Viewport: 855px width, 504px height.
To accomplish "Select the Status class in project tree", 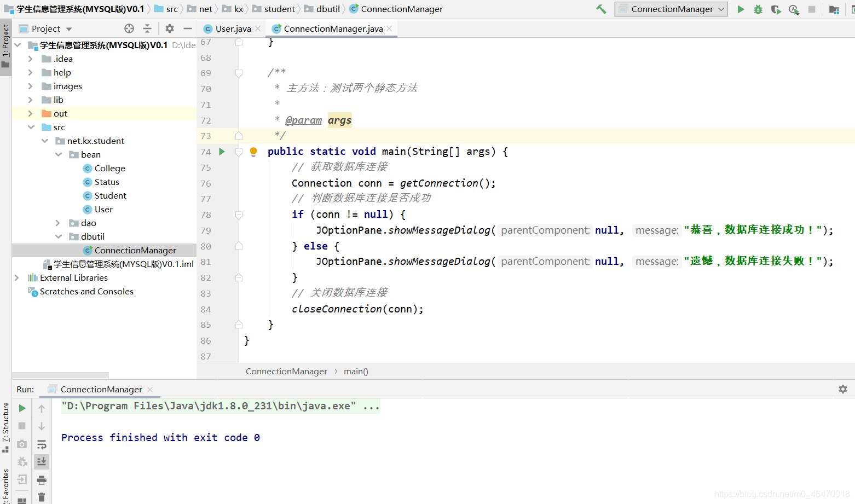I will [101, 182].
